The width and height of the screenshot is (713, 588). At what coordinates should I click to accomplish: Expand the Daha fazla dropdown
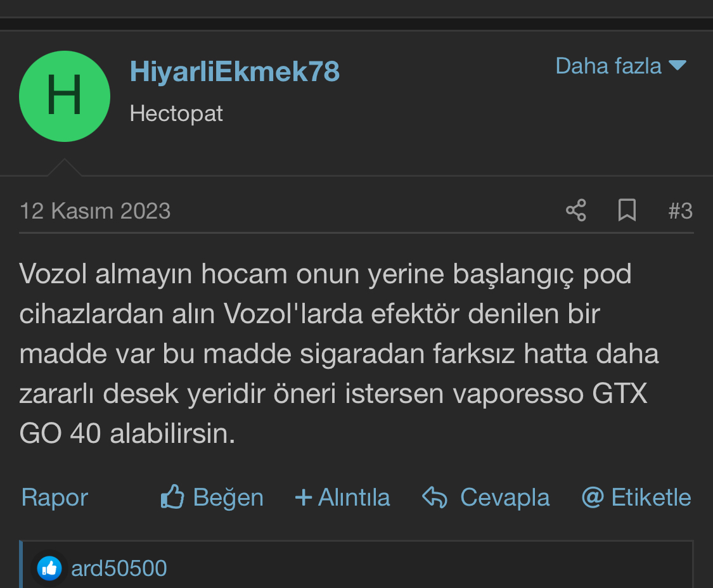620,66
